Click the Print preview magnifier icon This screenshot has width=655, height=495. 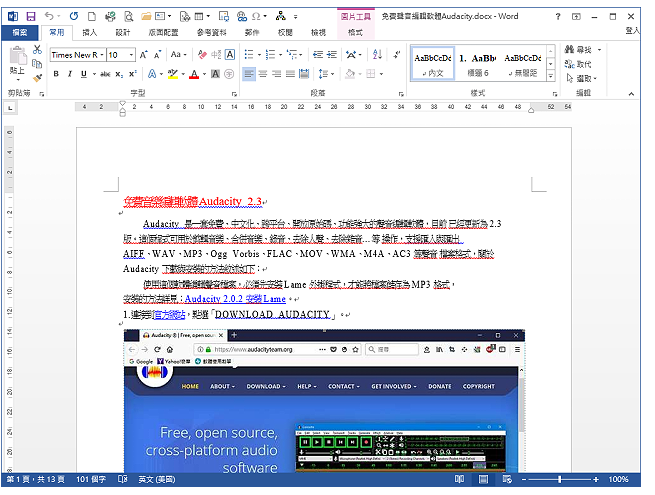point(129,16)
